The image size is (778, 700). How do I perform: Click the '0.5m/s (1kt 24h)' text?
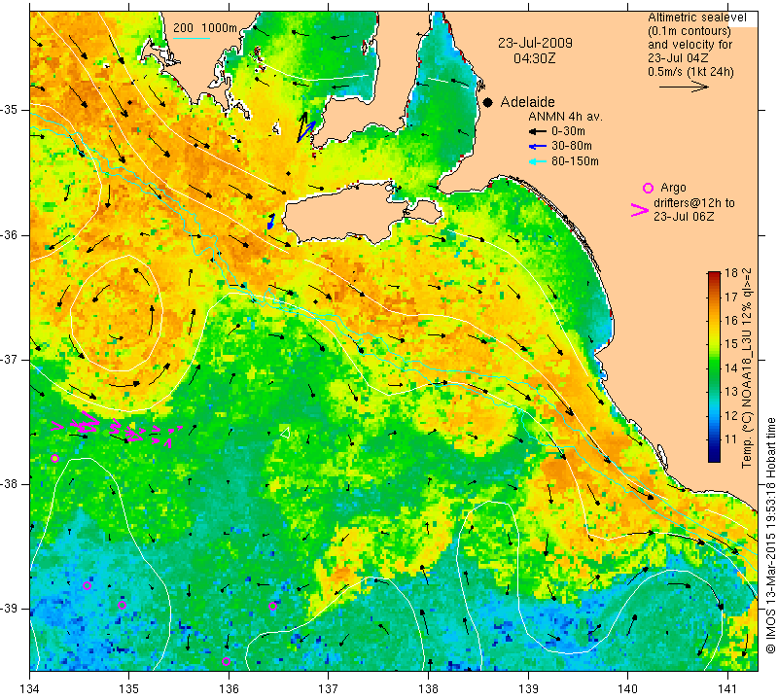[690, 72]
